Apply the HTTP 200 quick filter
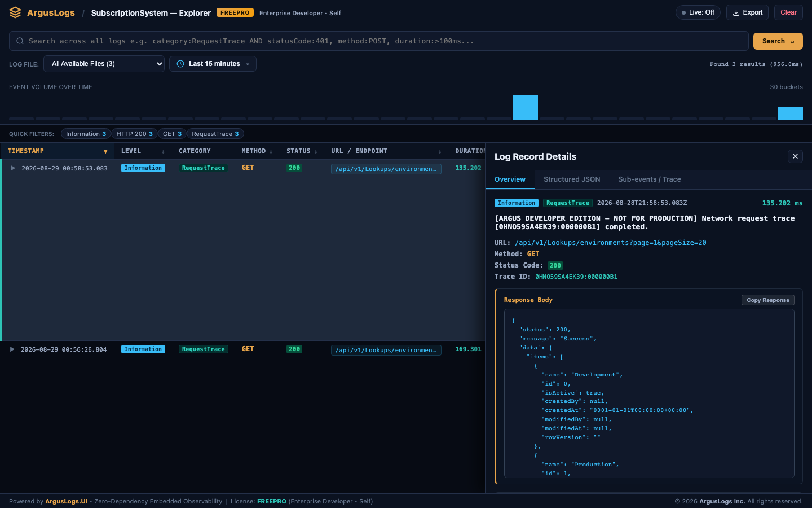Viewport: 812px width, 508px height. 134,134
